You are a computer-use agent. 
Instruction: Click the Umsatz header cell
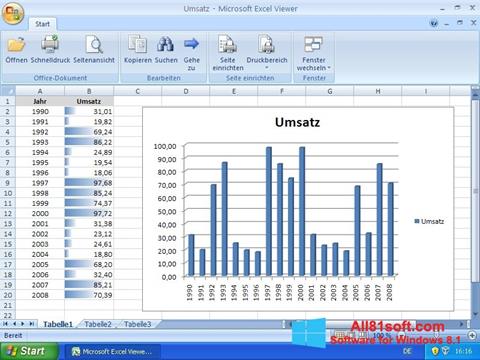(x=89, y=101)
